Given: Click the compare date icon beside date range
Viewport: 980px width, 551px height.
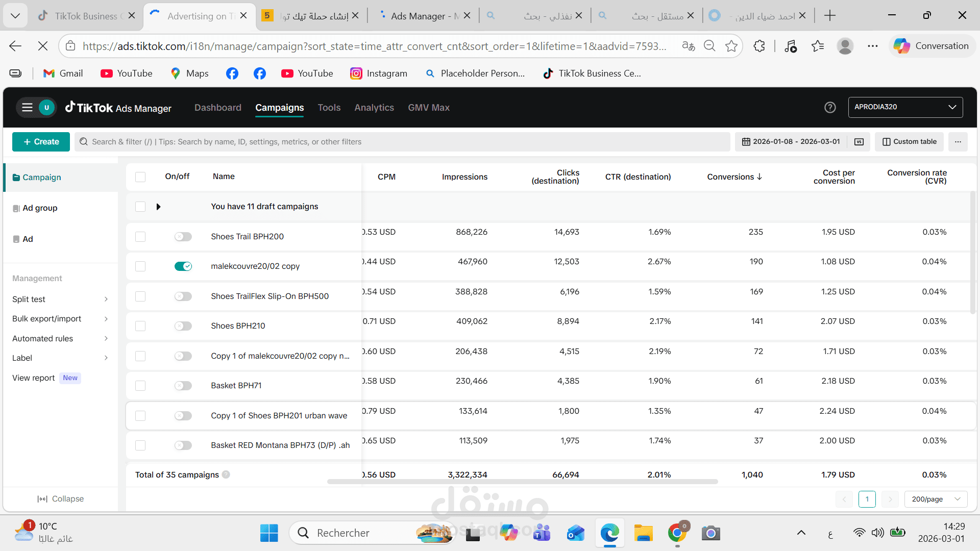Looking at the screenshot, I should click(x=859, y=142).
